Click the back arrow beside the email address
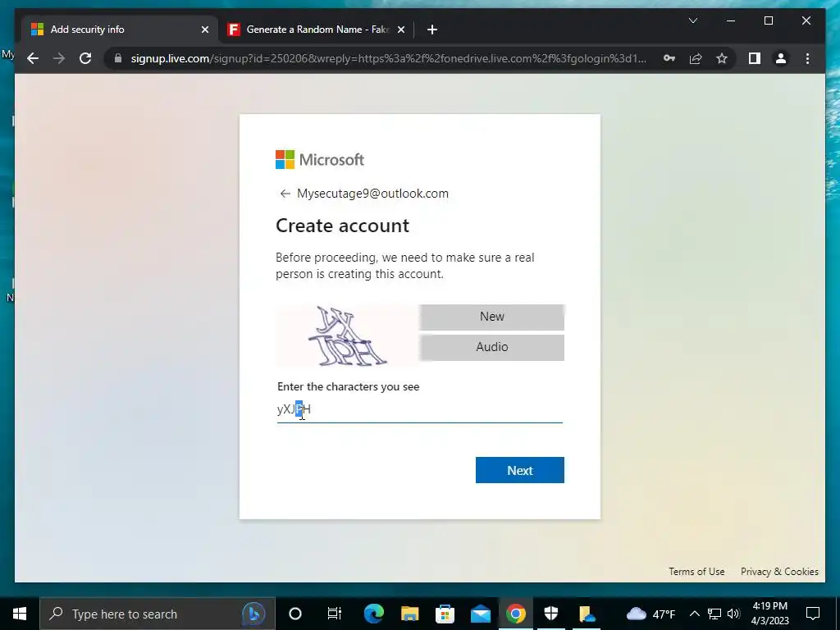The image size is (840, 630). pos(285,194)
